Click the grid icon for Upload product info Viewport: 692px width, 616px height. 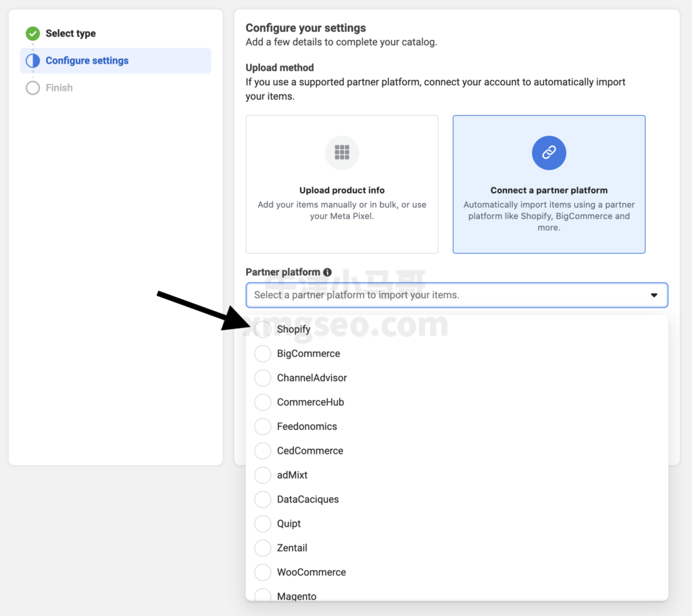342,152
